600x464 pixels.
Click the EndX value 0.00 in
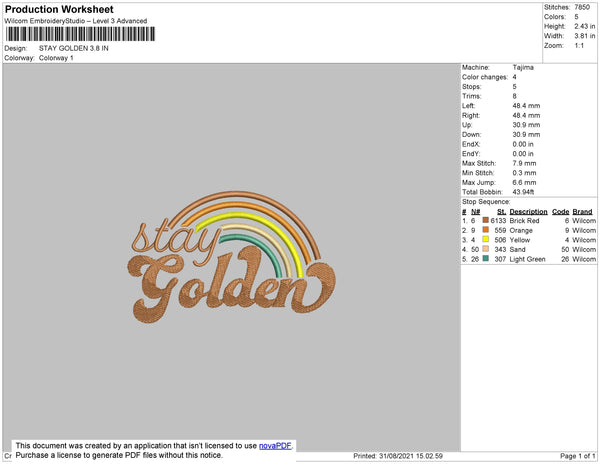[523, 144]
